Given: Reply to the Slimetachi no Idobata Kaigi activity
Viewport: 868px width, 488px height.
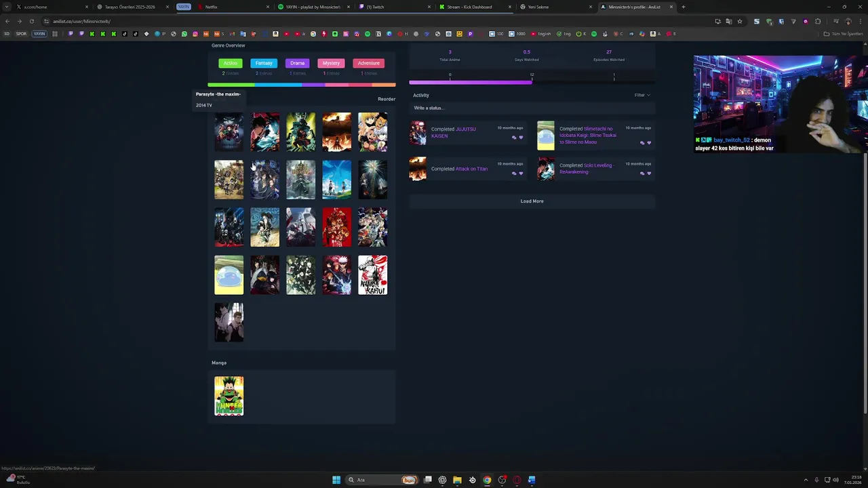Looking at the screenshot, I should [x=642, y=143].
